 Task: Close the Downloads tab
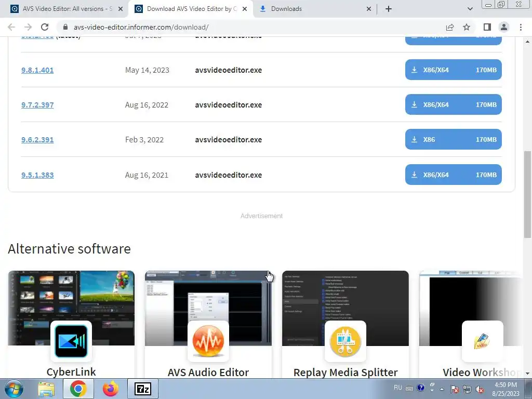tap(369, 9)
